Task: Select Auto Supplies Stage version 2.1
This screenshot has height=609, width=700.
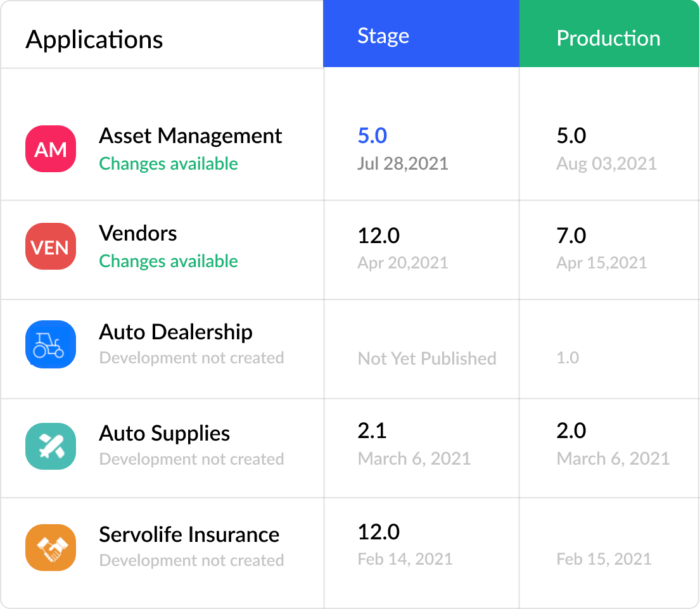Action: (372, 430)
